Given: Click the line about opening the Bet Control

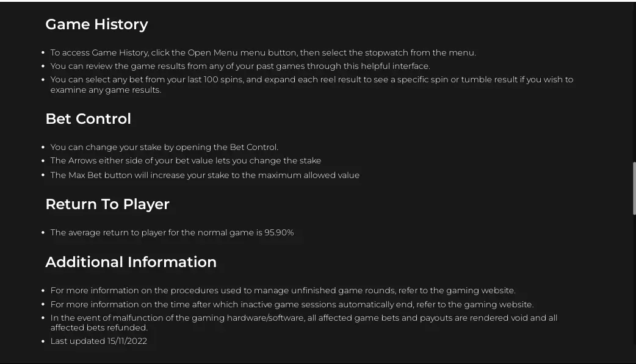Looking at the screenshot, I should (x=164, y=147).
